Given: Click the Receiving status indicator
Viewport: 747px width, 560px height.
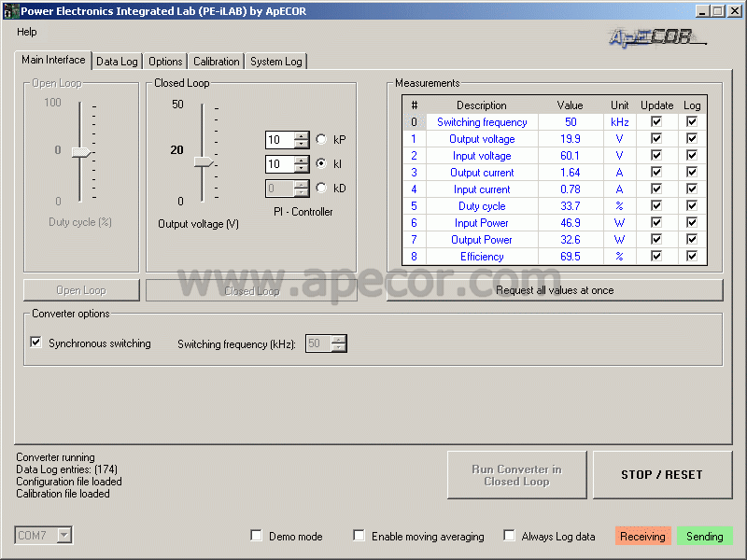Looking at the screenshot, I should (x=642, y=536).
